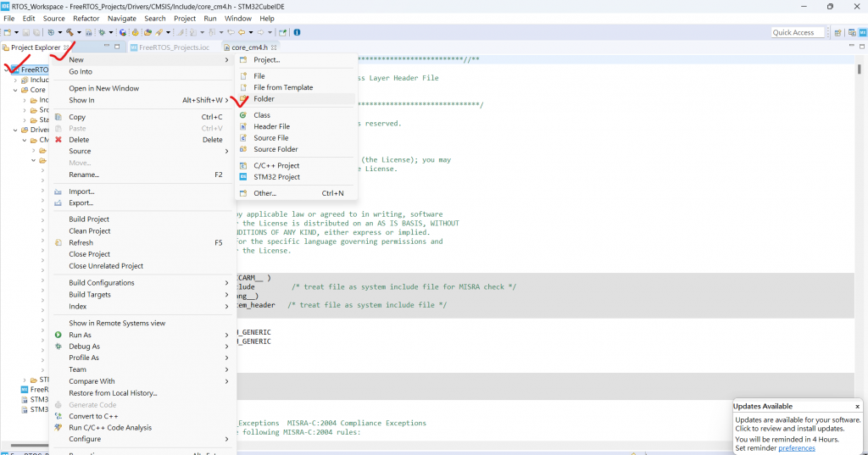This screenshot has height=455, width=868.
Task: Click the C/C++ Project icon in submenu
Action: tap(243, 165)
